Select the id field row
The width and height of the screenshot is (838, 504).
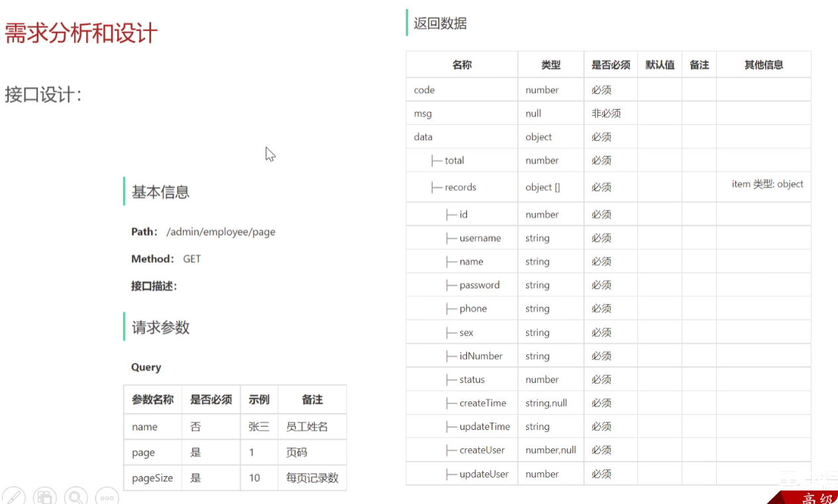464,215
